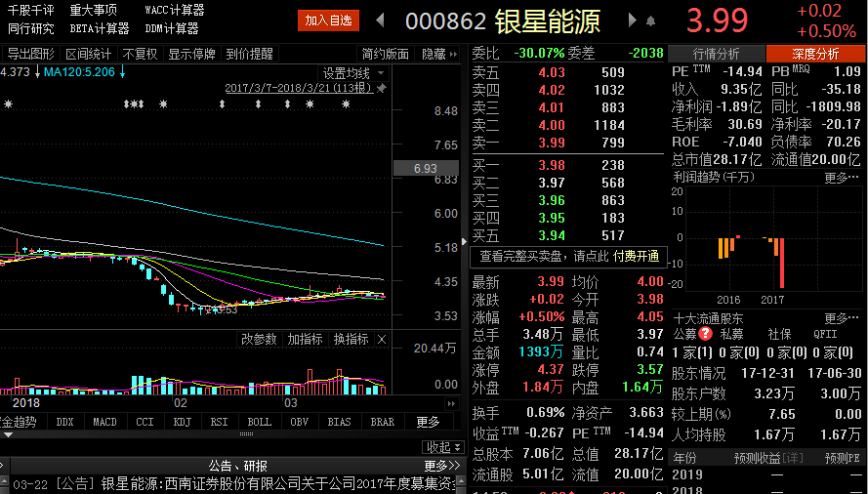
Task: Click the 2017/3/7-2018/3/21 date range link
Action: 299,88
